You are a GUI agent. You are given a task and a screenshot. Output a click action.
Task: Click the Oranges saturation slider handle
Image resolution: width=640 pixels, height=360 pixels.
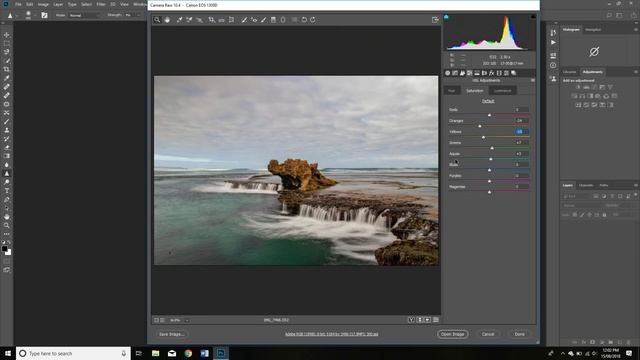coord(480,126)
